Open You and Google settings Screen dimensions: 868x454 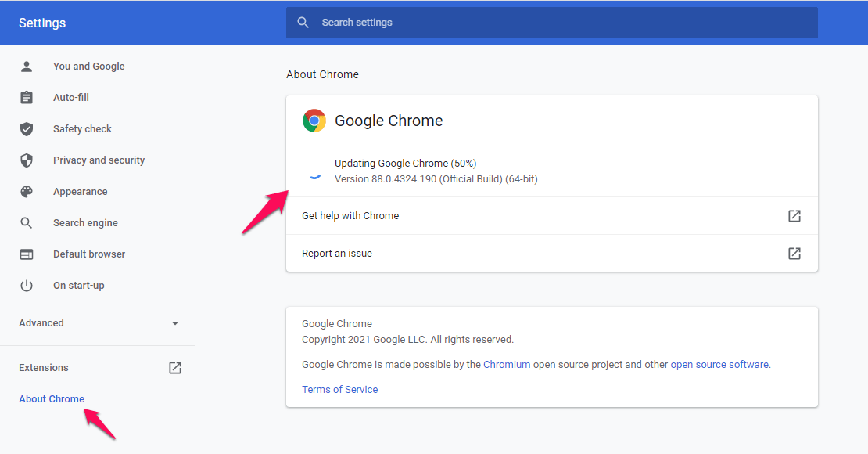click(x=88, y=67)
